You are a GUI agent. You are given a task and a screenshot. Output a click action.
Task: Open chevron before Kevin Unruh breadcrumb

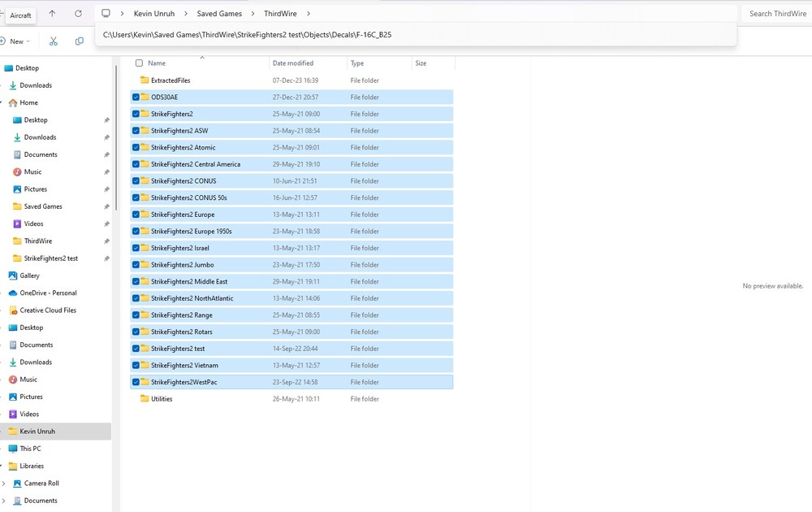123,14
